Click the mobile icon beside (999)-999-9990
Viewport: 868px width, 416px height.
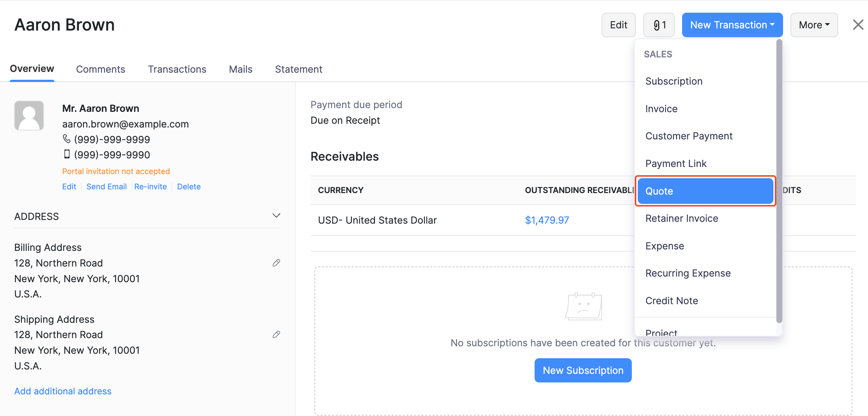(x=67, y=154)
